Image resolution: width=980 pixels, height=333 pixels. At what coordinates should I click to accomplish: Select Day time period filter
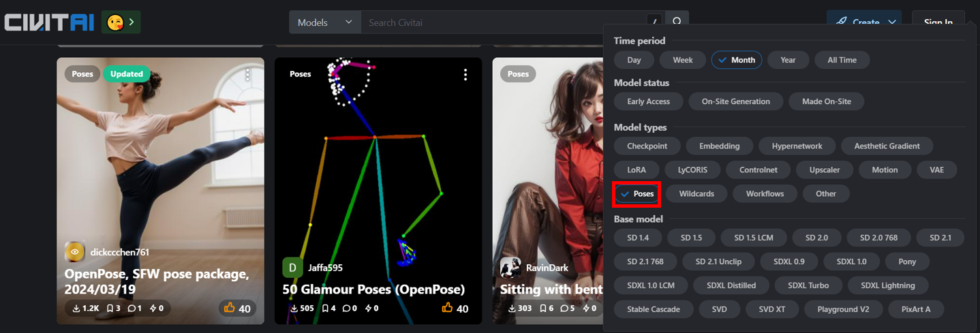(634, 60)
